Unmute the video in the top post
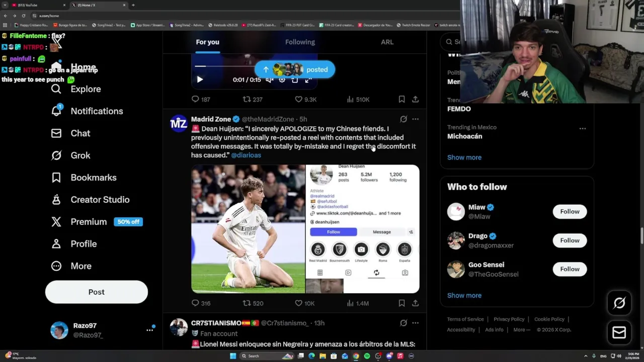This screenshot has height=362, width=644. pyautogui.click(x=270, y=79)
